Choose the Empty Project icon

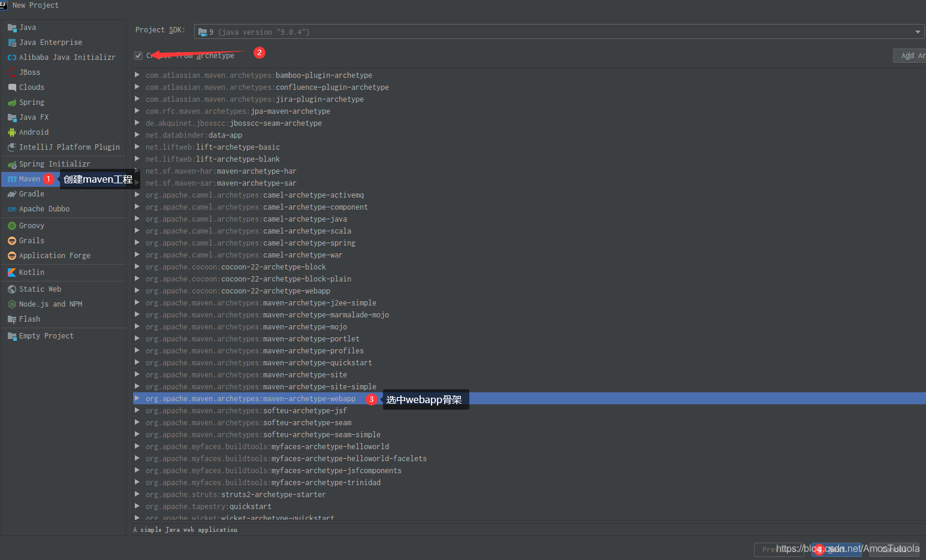[12, 336]
